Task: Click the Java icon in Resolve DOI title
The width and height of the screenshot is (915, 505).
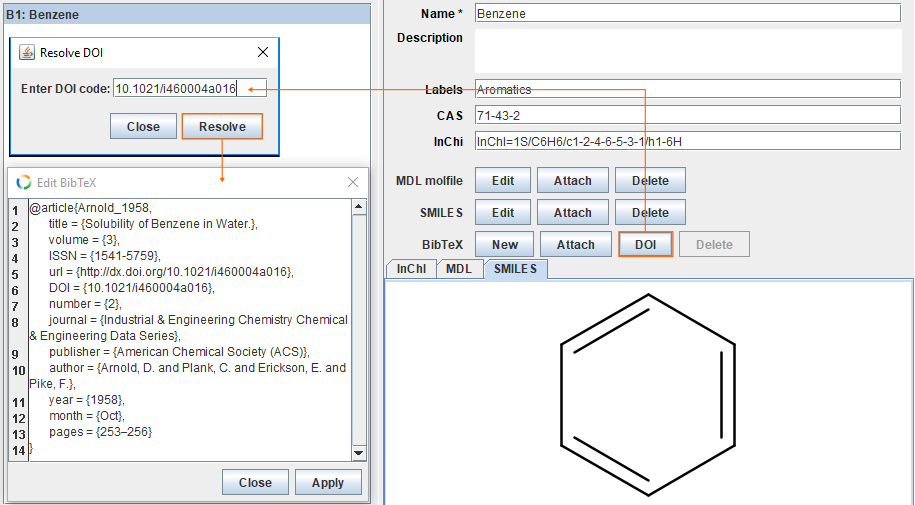Action: click(26, 53)
